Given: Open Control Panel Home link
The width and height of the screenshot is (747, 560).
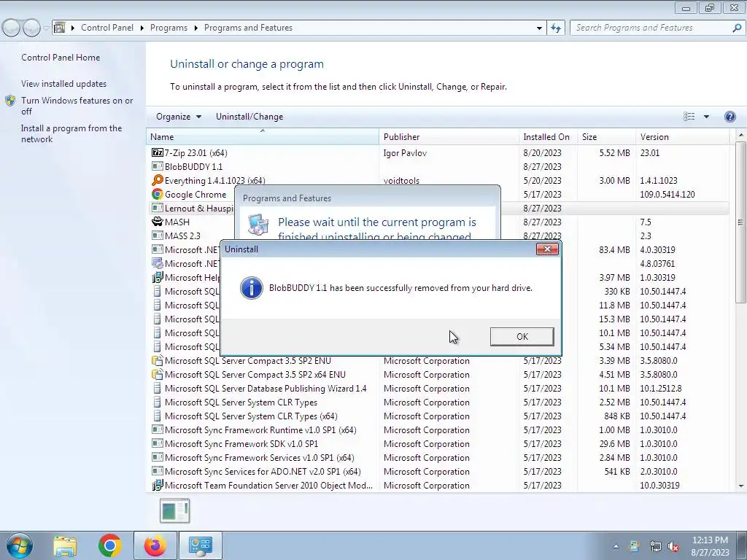Looking at the screenshot, I should click(x=61, y=58).
